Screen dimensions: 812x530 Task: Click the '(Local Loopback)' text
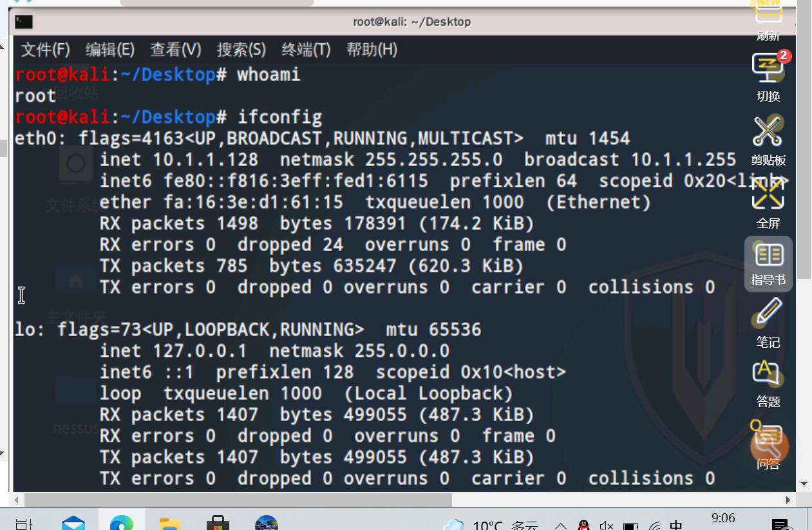coord(428,393)
